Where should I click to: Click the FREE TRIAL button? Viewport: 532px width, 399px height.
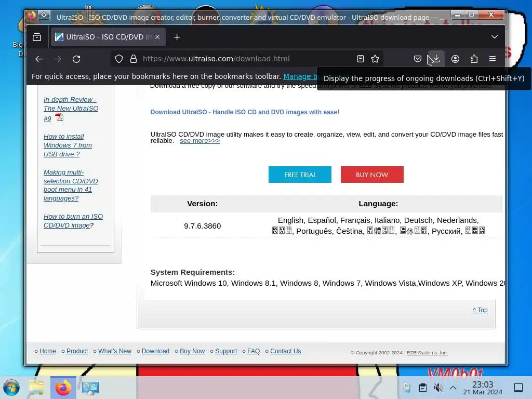(300, 175)
